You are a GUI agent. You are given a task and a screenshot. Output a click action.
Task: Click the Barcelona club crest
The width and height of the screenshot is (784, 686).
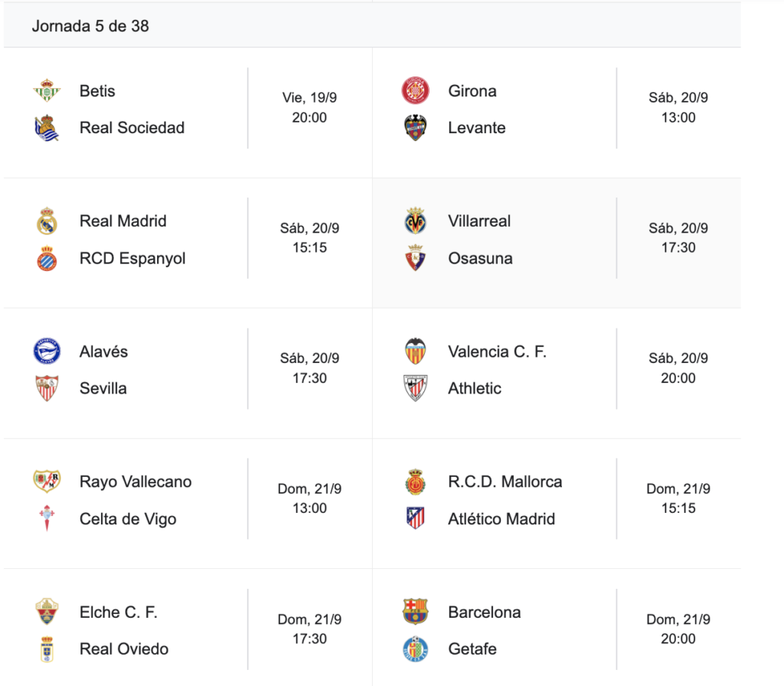click(416, 612)
